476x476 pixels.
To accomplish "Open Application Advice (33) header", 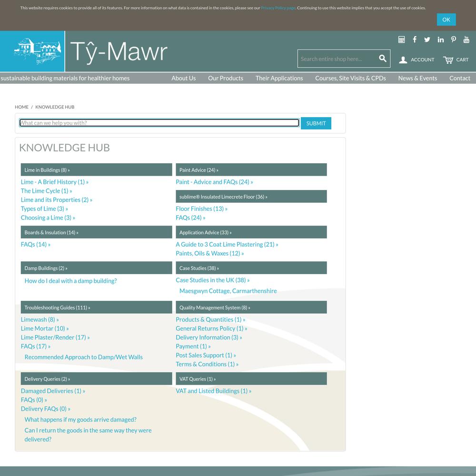I will pos(251,232).
